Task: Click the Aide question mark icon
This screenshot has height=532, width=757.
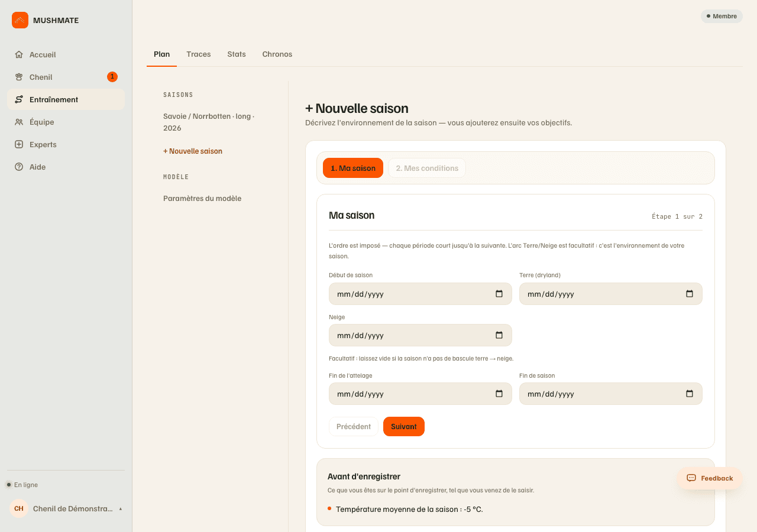Action: (19, 167)
